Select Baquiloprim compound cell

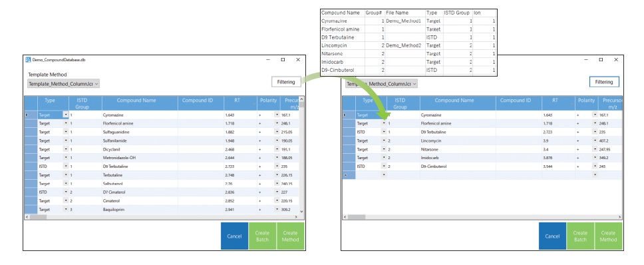click(140, 209)
